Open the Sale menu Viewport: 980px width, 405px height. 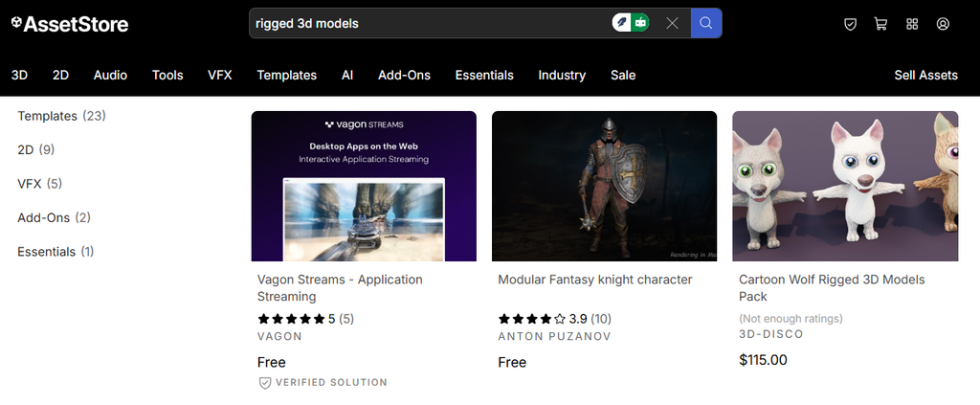click(623, 75)
